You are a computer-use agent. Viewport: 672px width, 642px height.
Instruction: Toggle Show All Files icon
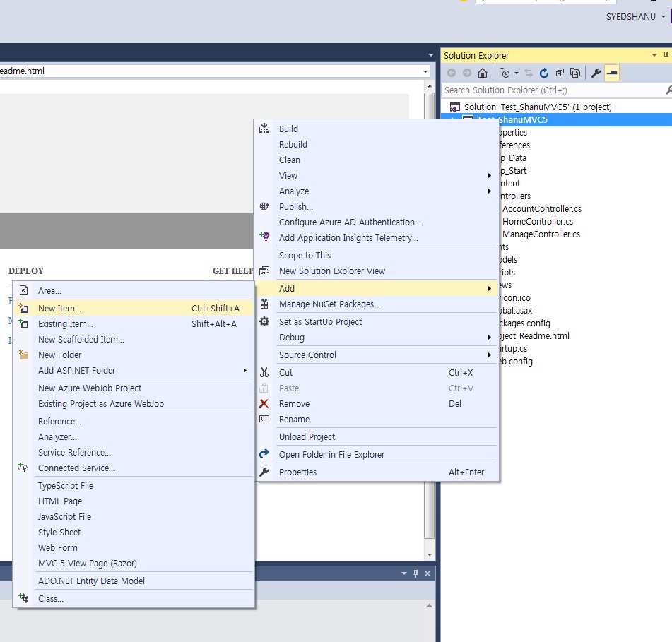pos(575,73)
